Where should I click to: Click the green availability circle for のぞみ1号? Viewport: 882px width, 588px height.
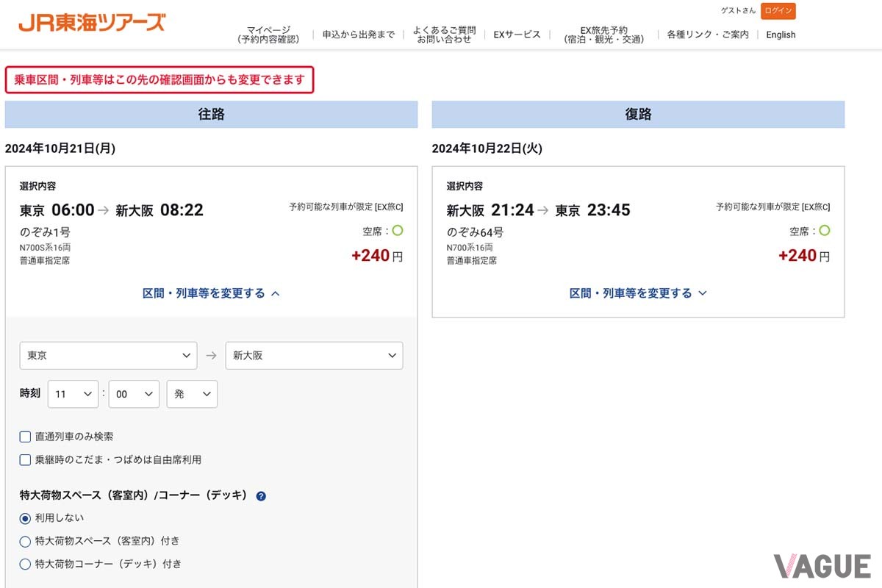tap(398, 231)
